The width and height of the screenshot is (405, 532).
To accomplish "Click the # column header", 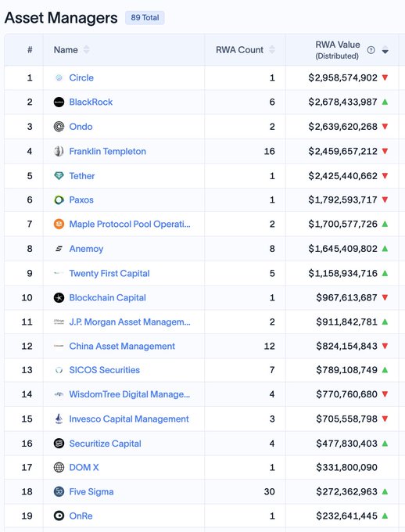I will click(30, 50).
